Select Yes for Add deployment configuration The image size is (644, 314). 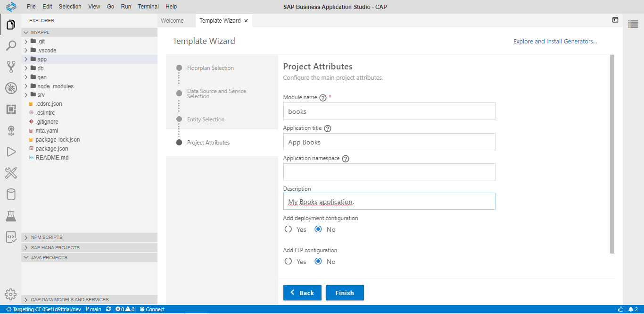[288, 229]
